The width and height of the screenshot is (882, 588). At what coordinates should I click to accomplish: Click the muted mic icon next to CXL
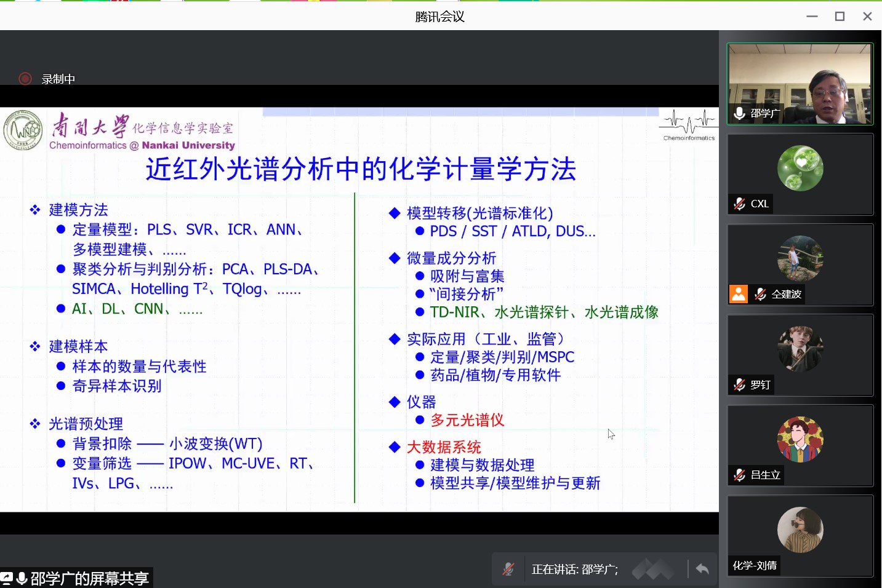pos(740,204)
